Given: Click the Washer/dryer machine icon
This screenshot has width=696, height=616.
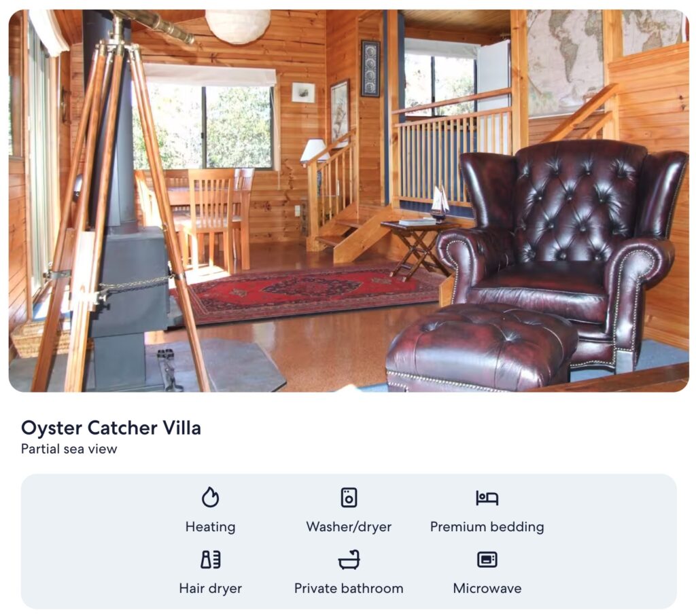Looking at the screenshot, I should click(349, 498).
